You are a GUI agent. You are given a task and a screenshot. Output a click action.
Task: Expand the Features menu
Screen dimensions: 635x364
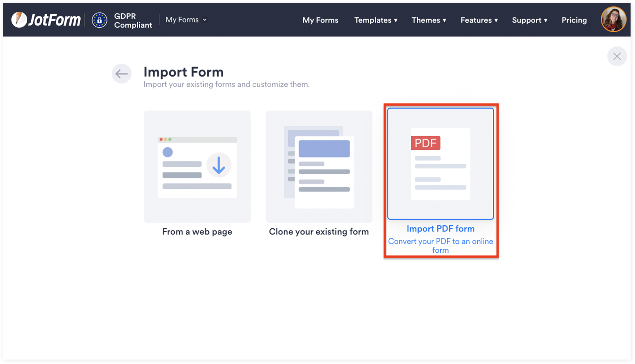point(479,20)
